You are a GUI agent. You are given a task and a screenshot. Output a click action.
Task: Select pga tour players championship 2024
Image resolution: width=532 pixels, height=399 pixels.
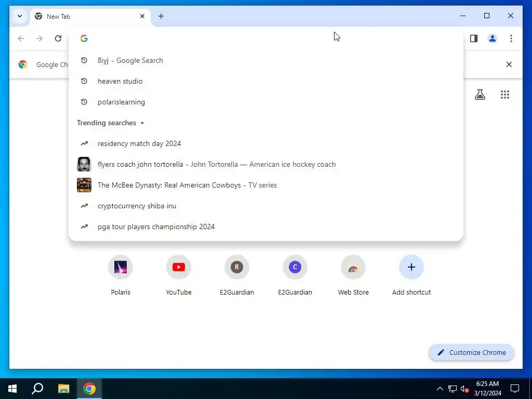click(x=266, y=227)
